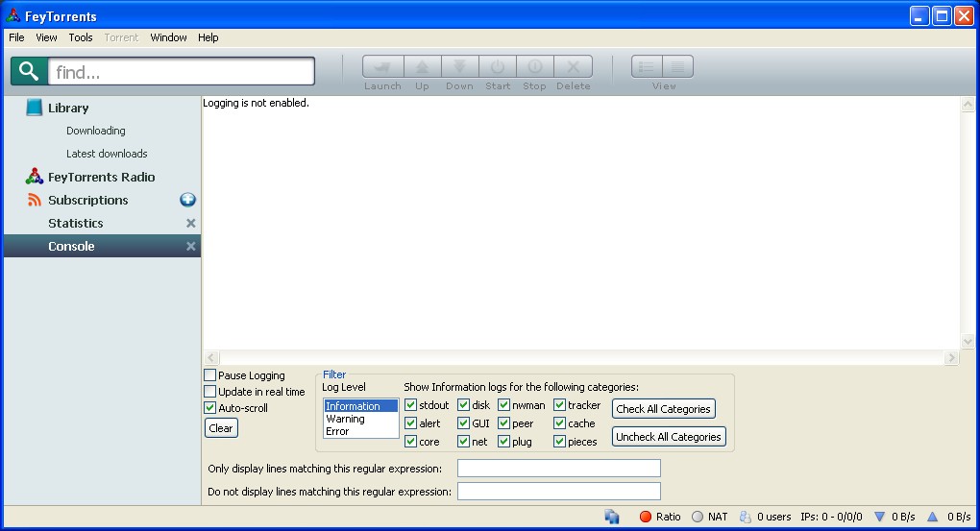
Task: Uncheck the plug category
Action: (x=503, y=442)
